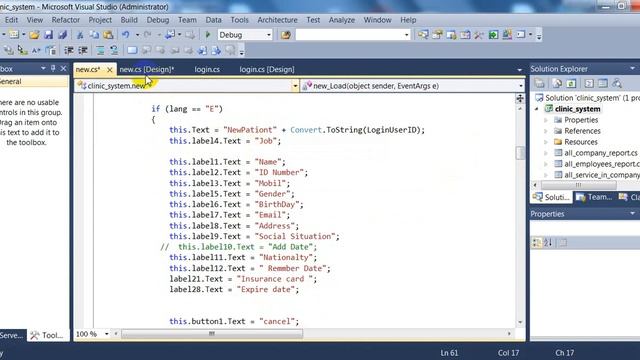
Task: Toggle bookmark icon in text editor toolbar
Action: (x=132, y=50)
